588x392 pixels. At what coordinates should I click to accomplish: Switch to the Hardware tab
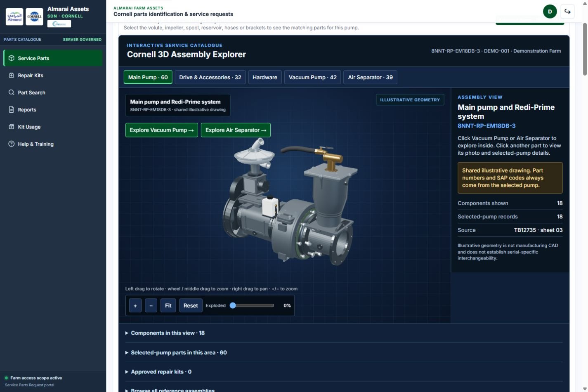265,77
